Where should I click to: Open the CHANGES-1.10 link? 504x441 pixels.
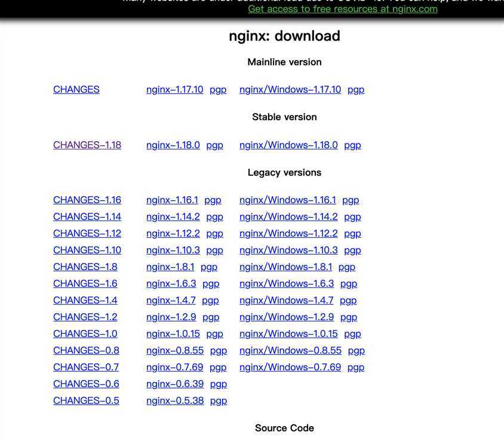[x=87, y=250]
